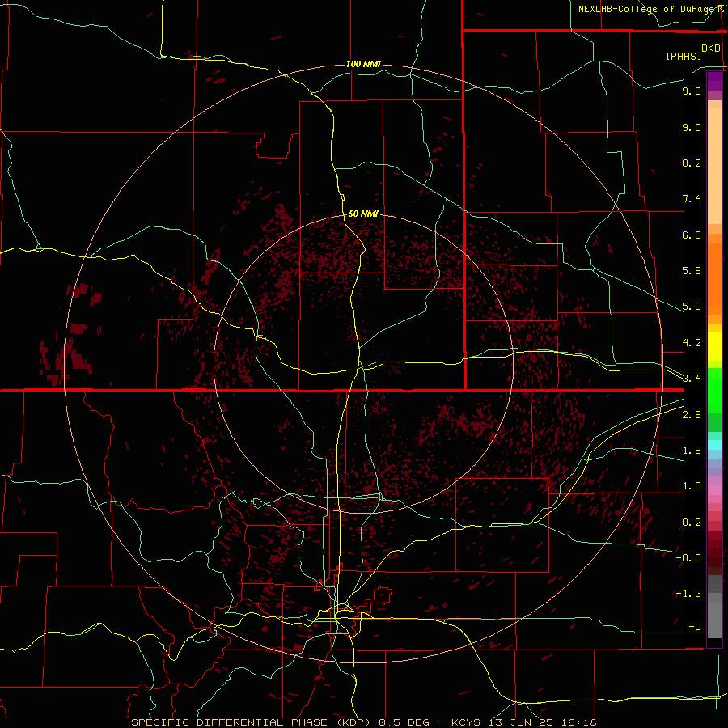The image size is (728, 728).
Task: Click the -0.5 scale value
Action: point(688,558)
